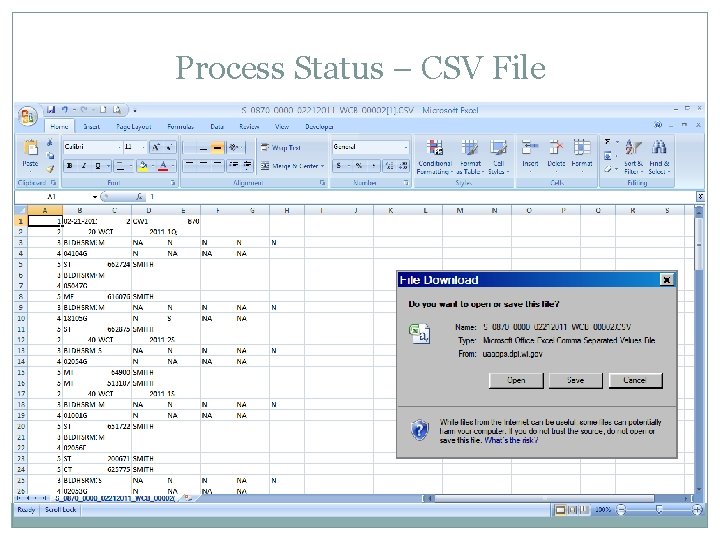Click the zoom in plus button
Screen dimensions: 720x540
click(x=697, y=510)
